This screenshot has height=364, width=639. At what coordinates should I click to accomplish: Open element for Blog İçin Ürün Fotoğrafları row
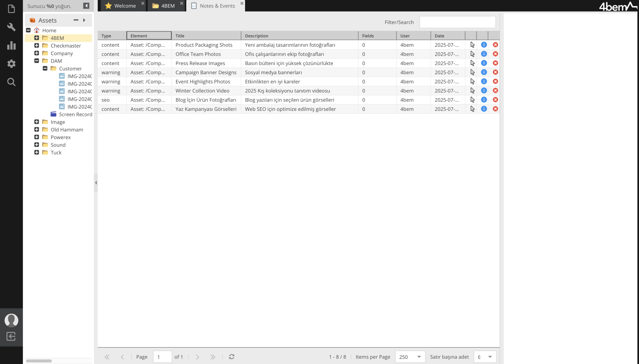click(472, 100)
